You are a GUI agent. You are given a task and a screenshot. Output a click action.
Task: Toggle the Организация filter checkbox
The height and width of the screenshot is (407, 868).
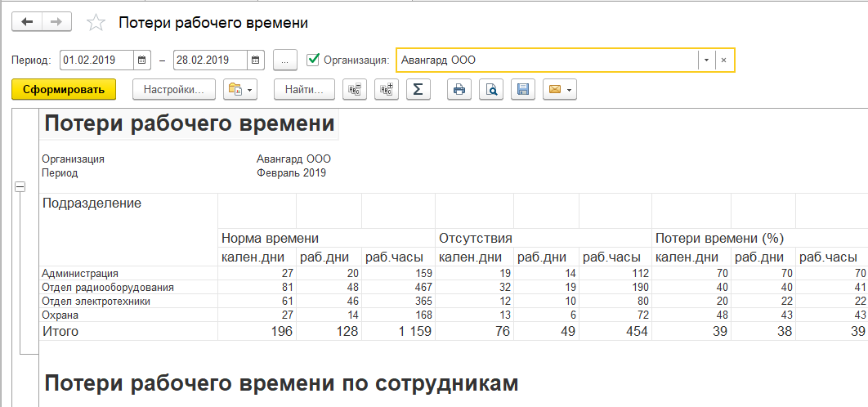(x=312, y=60)
